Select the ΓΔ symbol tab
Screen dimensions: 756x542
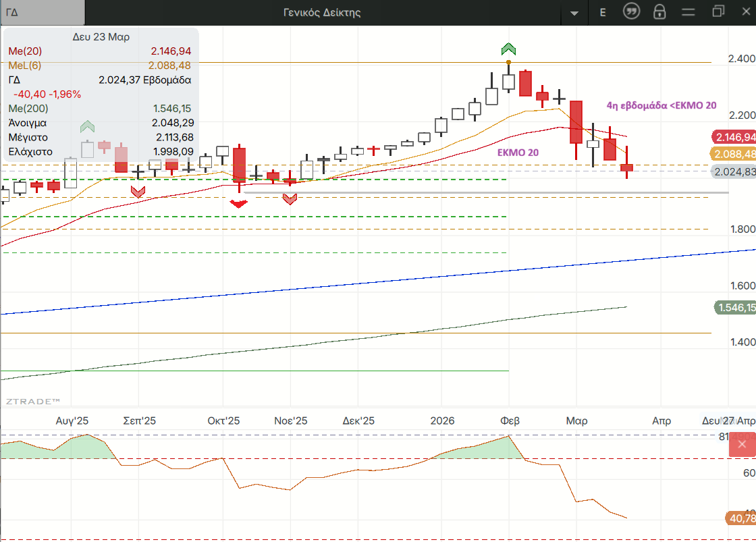(x=43, y=12)
